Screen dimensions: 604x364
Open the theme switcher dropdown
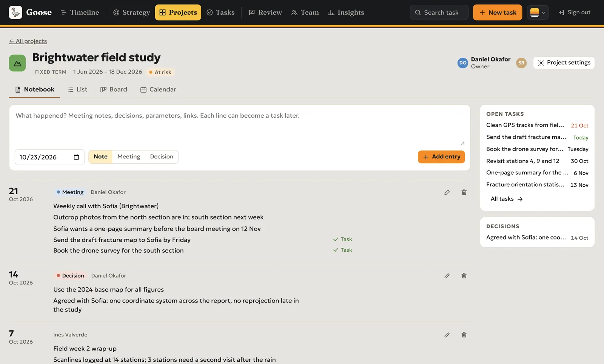click(538, 12)
